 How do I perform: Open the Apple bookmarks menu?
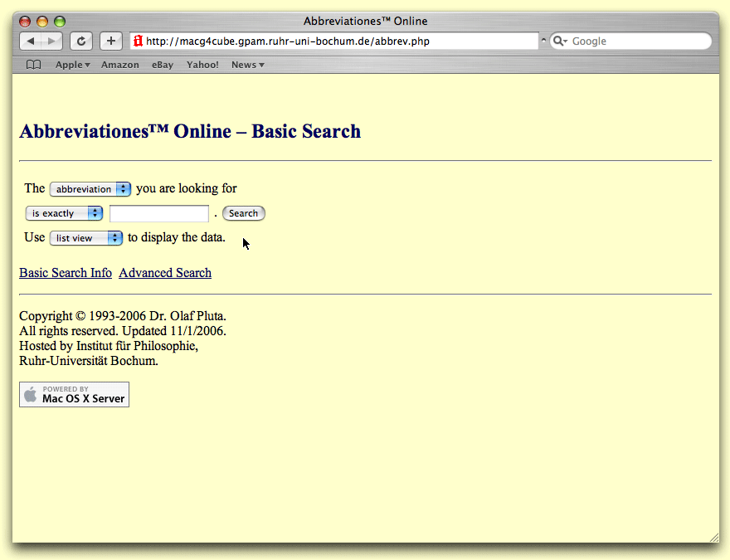[72, 65]
